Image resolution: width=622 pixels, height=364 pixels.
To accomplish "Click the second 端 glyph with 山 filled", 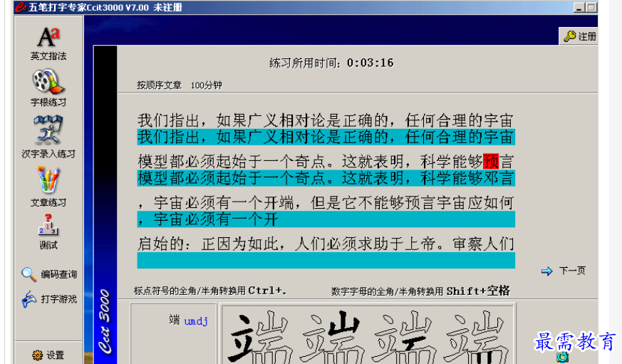I will 333,337.
